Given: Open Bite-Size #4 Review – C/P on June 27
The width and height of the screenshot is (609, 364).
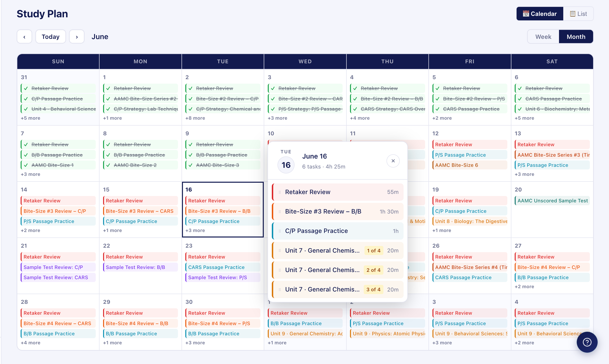Looking at the screenshot, I should pos(552,267).
